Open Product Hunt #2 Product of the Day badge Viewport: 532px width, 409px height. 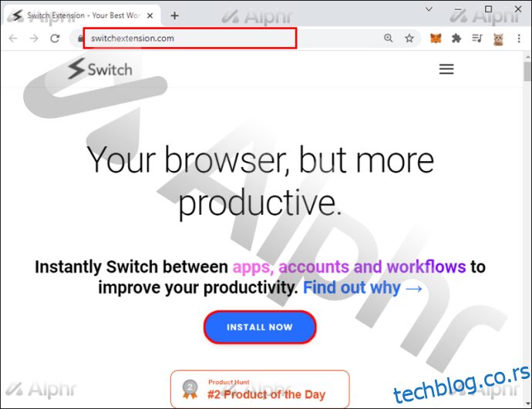click(x=260, y=389)
